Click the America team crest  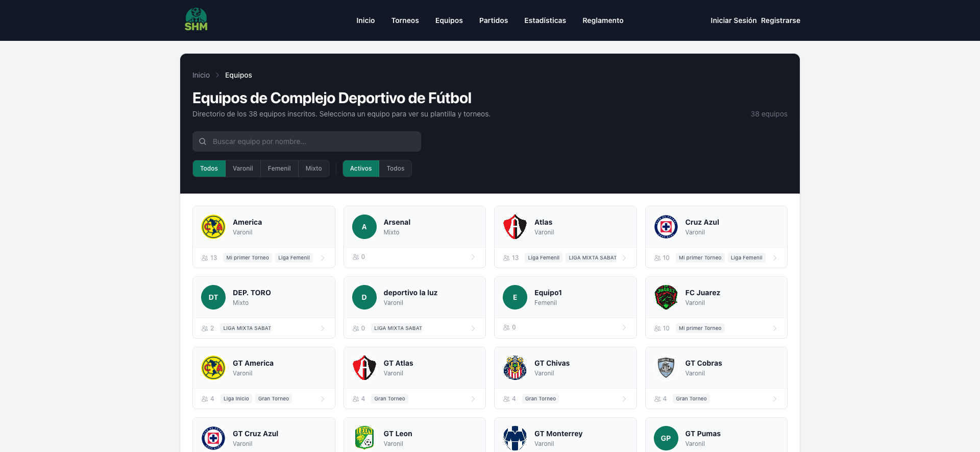tap(213, 227)
